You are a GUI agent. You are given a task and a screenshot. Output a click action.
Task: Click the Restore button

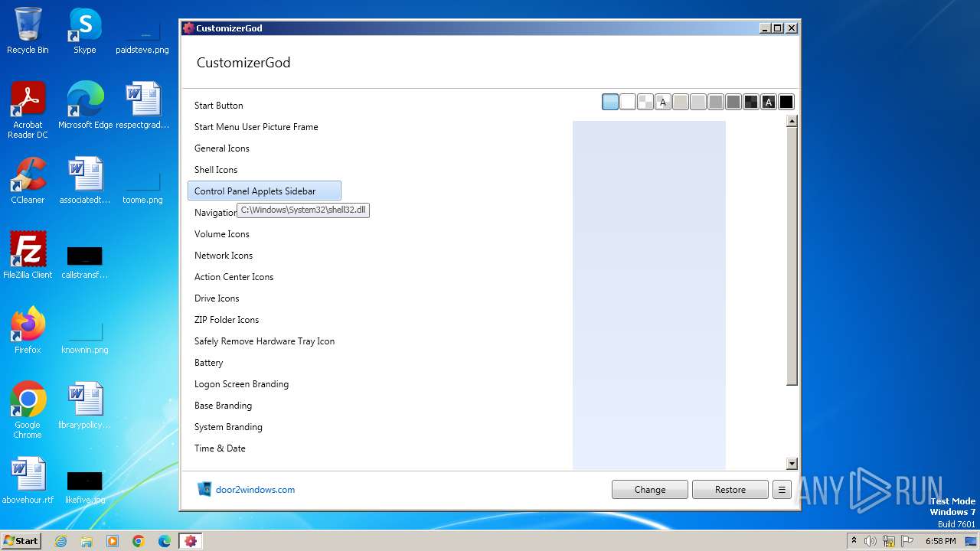pos(730,490)
